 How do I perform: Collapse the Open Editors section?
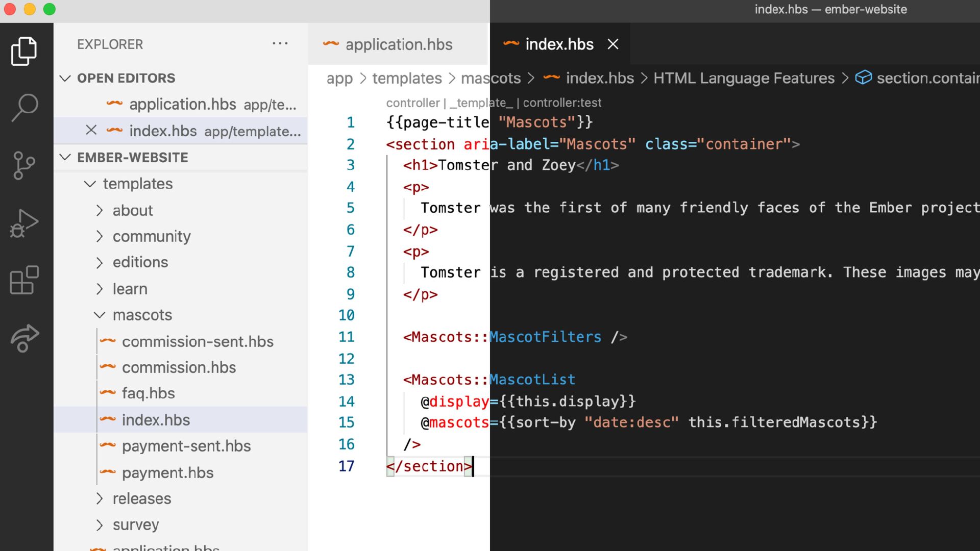[65, 78]
